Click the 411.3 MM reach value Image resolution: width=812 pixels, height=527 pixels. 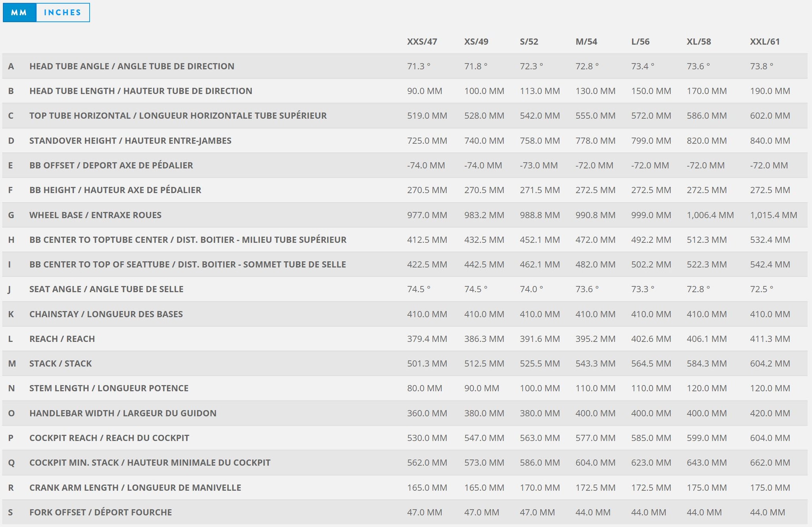[770, 339]
